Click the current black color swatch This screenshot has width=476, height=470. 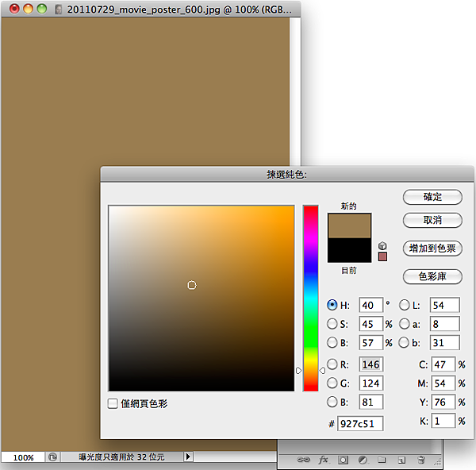[x=349, y=250]
